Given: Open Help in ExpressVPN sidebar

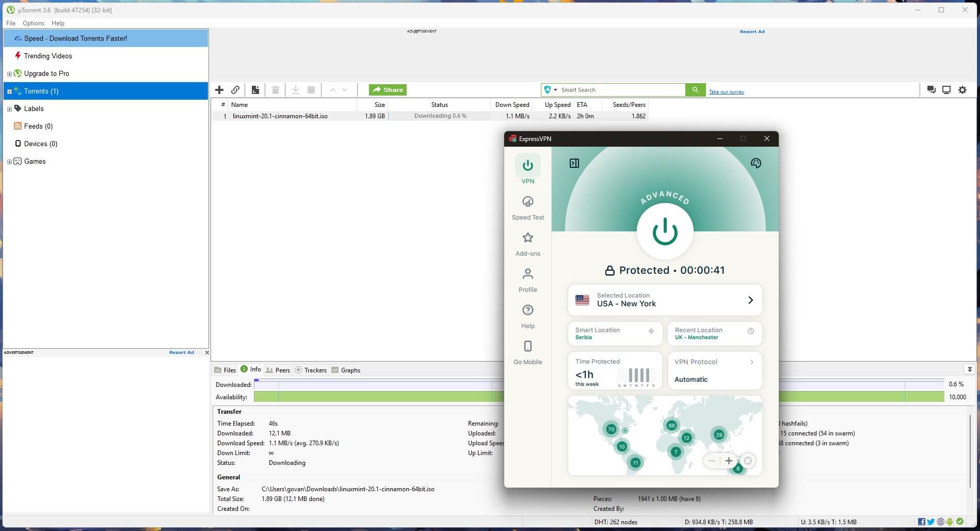Looking at the screenshot, I should click(x=528, y=317).
